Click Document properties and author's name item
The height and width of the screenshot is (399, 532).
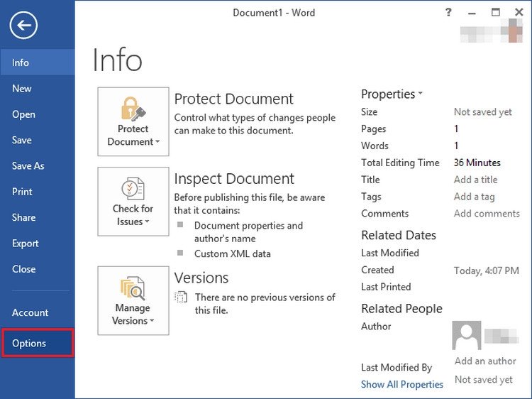(x=249, y=232)
